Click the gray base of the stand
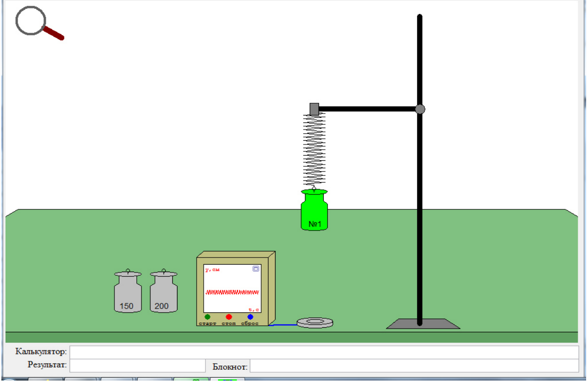Image resolution: width=588 pixels, height=381 pixels. tap(423, 324)
